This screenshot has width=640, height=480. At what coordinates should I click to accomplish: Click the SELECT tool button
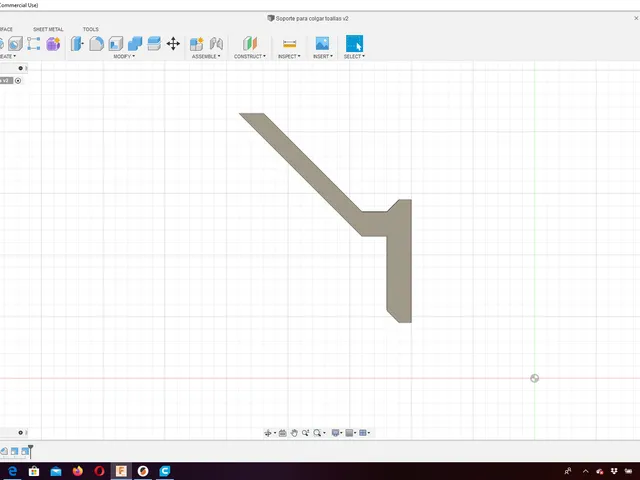(x=354, y=44)
